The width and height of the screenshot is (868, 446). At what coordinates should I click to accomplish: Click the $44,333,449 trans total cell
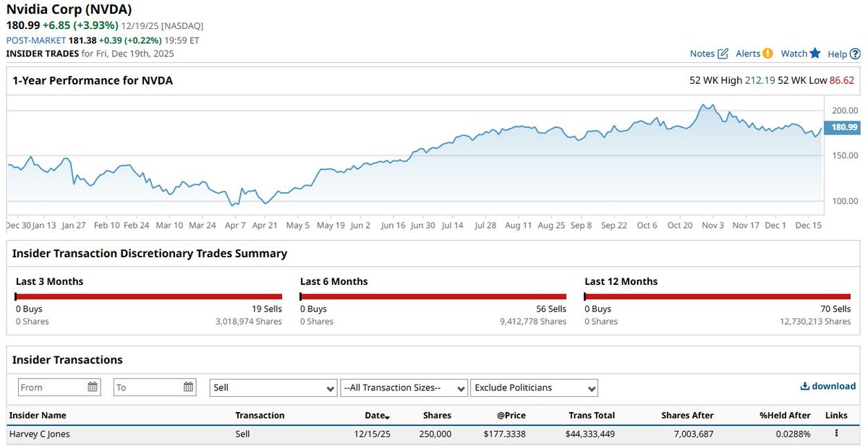(x=590, y=434)
